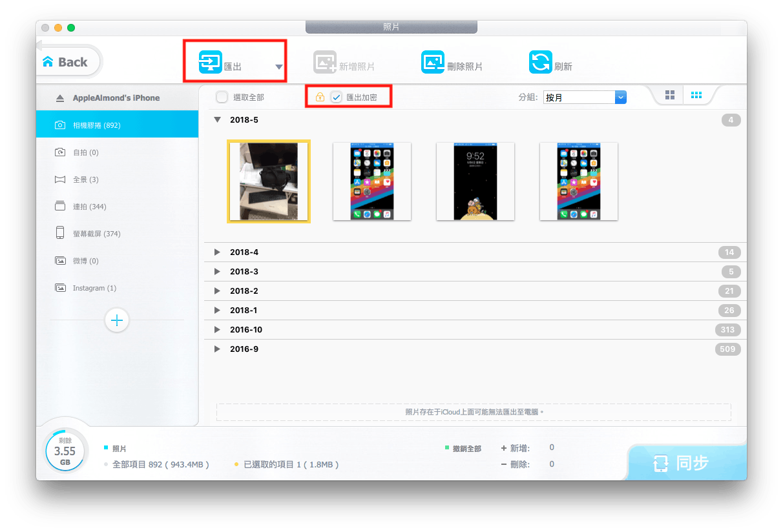The image size is (783, 532).
Task: Open the 按月 grouping dropdown
Action: click(585, 97)
